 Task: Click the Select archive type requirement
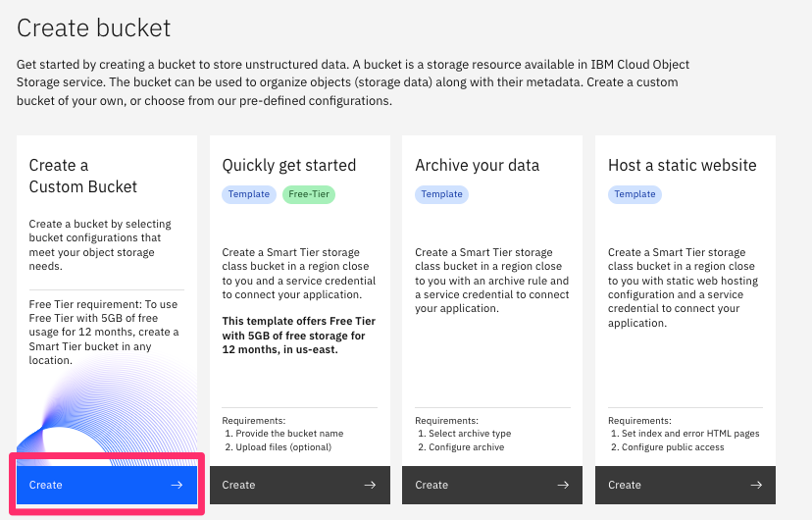(x=469, y=434)
